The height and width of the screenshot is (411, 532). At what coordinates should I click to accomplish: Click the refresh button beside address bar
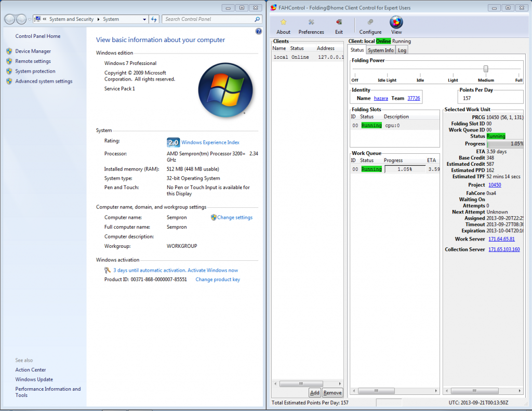click(154, 19)
